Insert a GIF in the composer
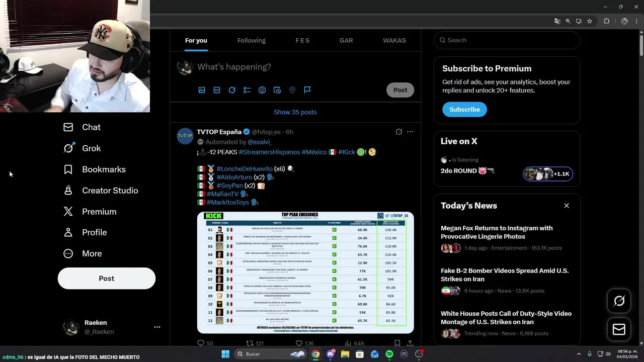The image size is (644, 362). 217,90
